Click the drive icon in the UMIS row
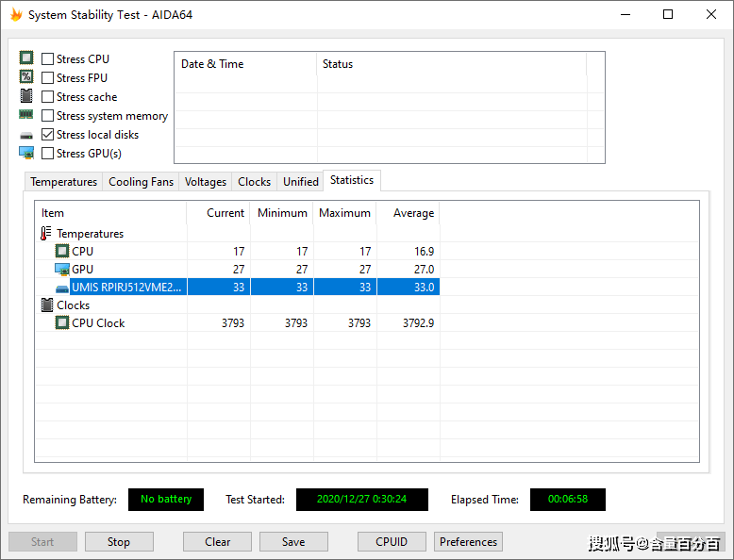 (x=61, y=288)
